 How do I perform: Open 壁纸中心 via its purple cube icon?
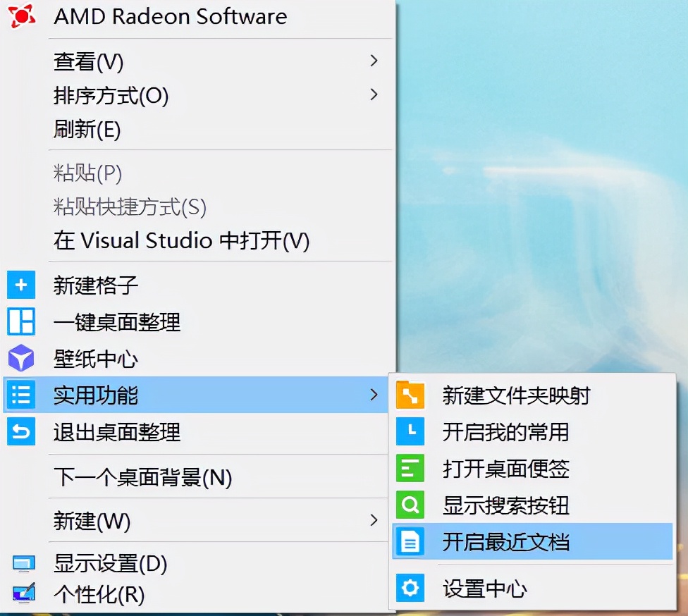tap(21, 359)
